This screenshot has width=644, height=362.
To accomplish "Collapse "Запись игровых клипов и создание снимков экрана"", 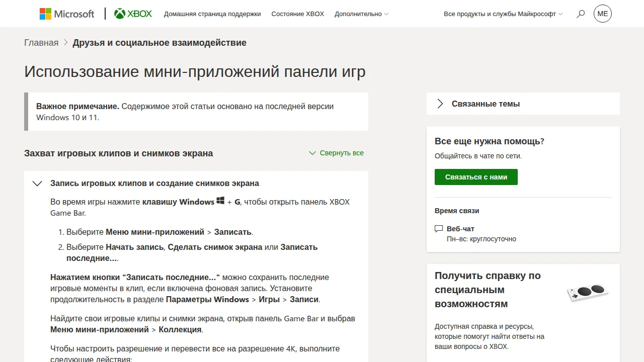I will click(x=196, y=183).
